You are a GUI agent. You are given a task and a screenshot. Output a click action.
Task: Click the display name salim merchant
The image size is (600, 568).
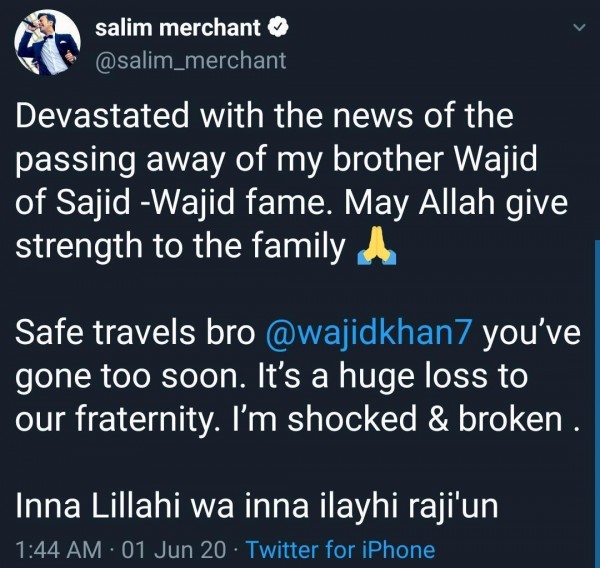(x=178, y=28)
